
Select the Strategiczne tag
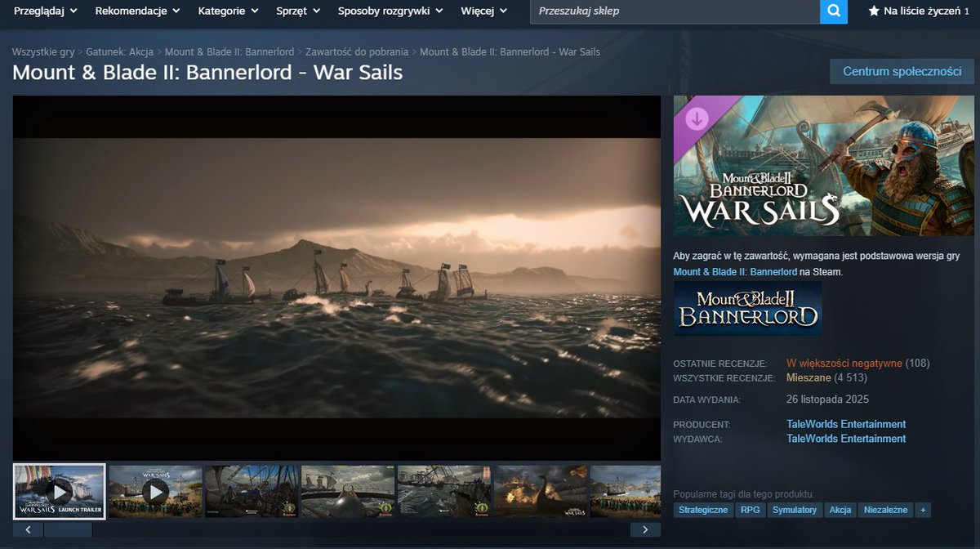(x=702, y=510)
